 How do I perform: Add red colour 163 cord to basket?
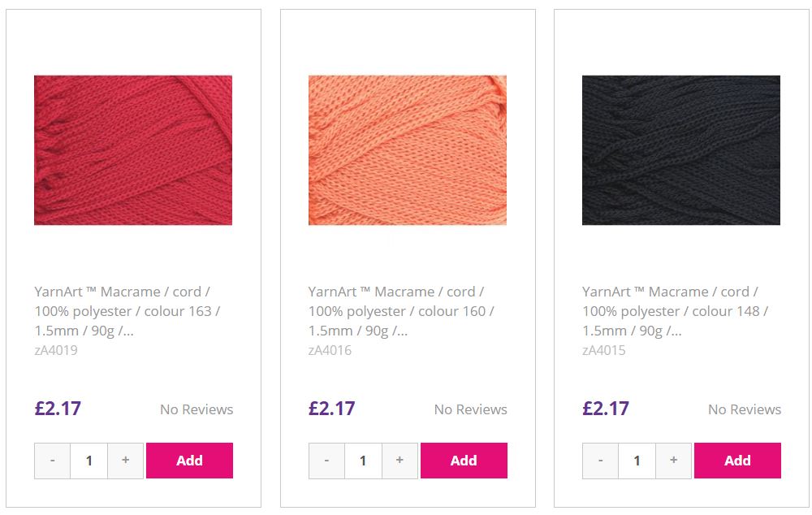pyautogui.click(x=189, y=461)
